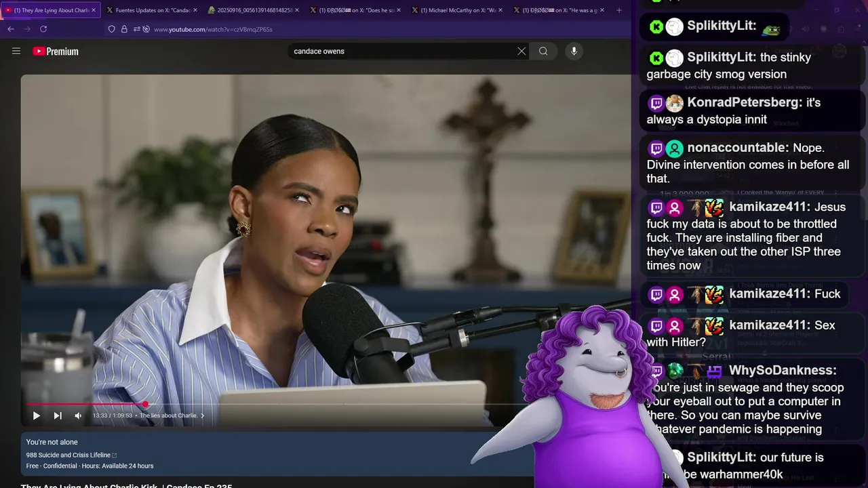Open tracking protection shield icon
The image size is (868, 488).
point(112,29)
